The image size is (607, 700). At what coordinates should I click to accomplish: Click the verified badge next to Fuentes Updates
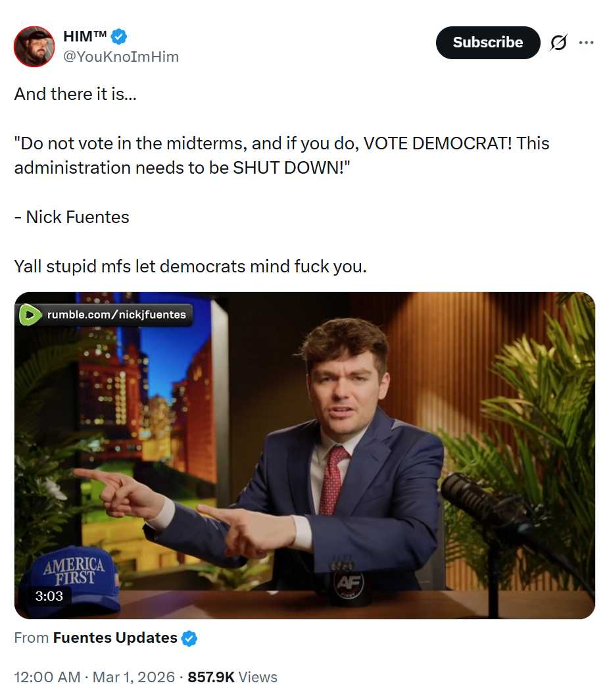click(x=189, y=638)
